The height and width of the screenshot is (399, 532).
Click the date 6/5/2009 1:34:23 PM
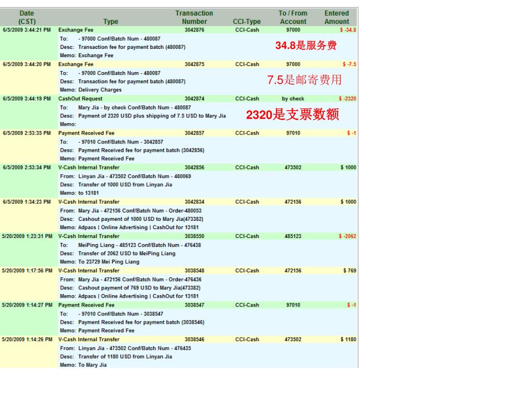27,202
